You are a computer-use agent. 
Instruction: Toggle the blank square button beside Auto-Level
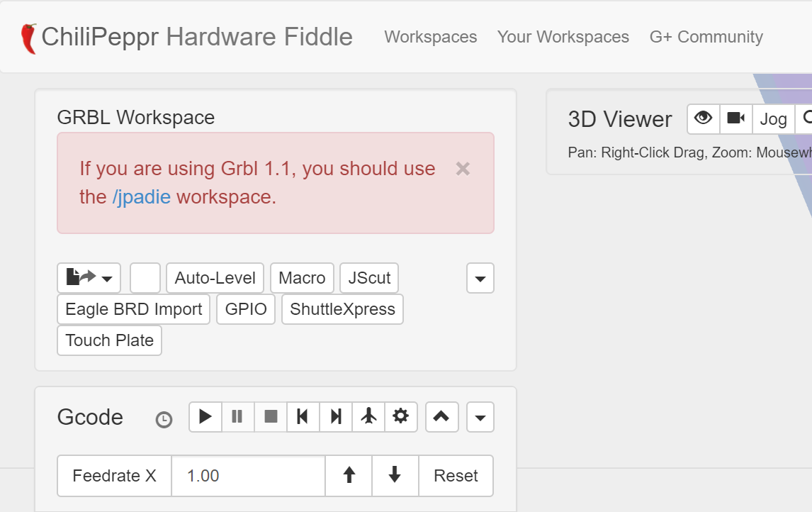coord(145,278)
